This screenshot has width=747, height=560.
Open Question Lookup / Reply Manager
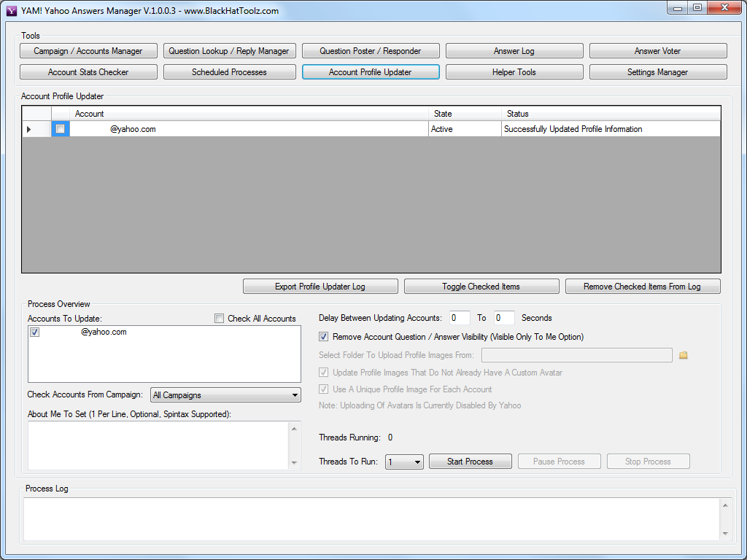229,51
